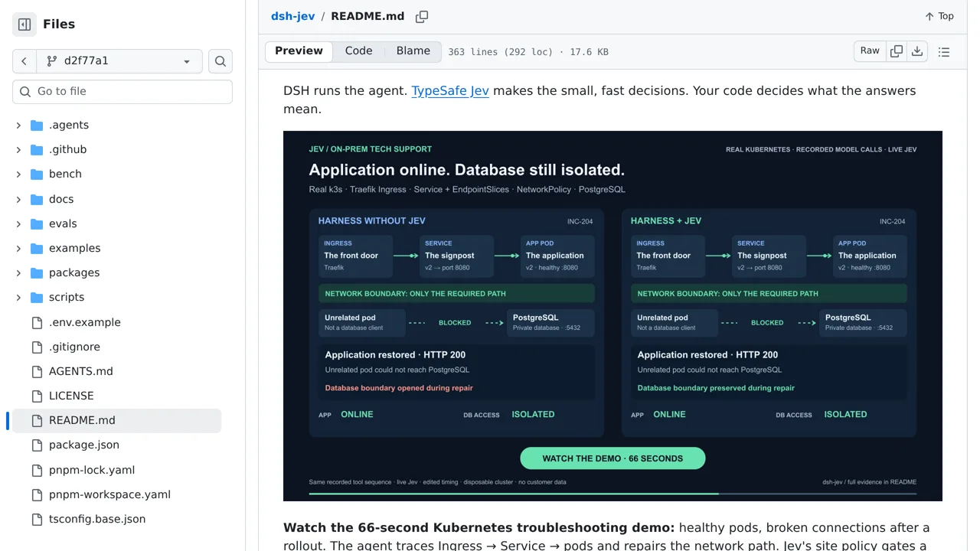Image resolution: width=980 pixels, height=551 pixels.
Task: Click 'Files' panel heading
Action: point(59,24)
